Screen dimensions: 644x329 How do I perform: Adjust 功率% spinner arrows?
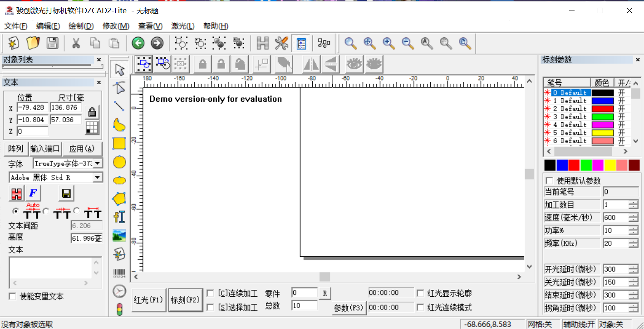(634, 230)
